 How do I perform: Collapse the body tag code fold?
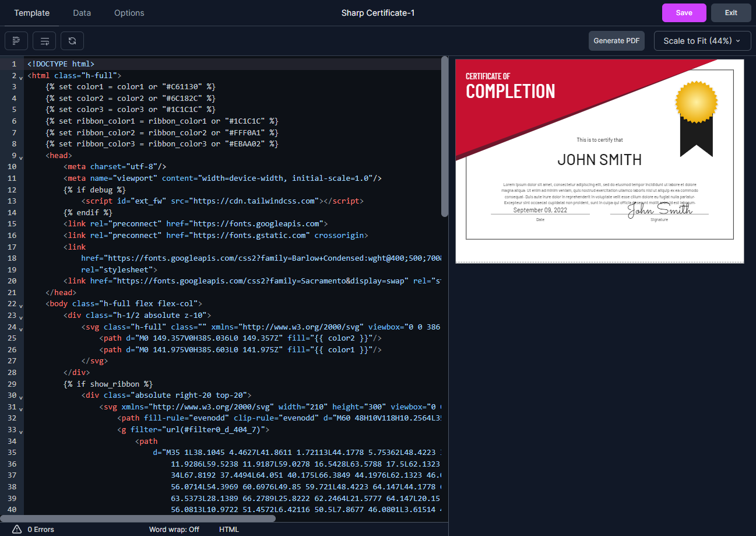click(21, 306)
